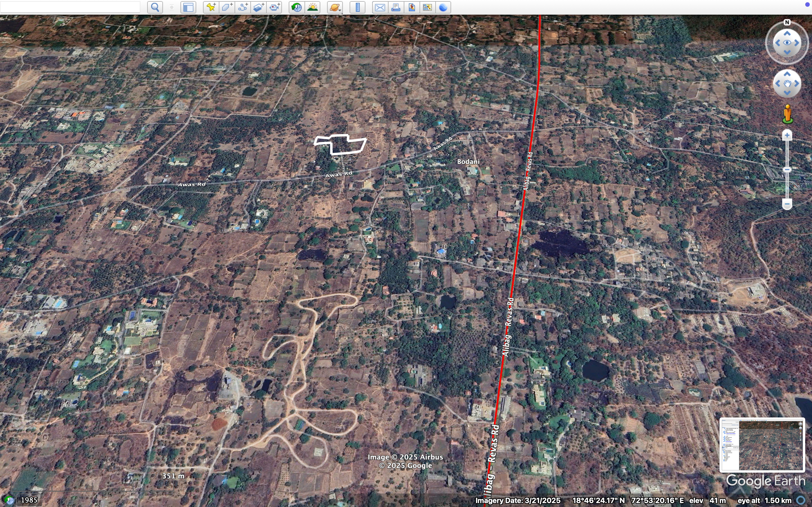This screenshot has width=812, height=507.
Task: Email the current view
Action: 379,7
